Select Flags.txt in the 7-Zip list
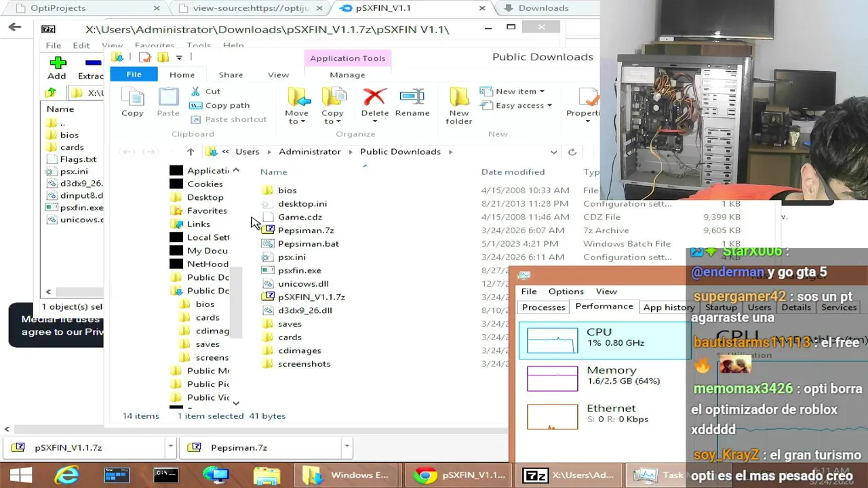The image size is (868, 488). point(78,159)
